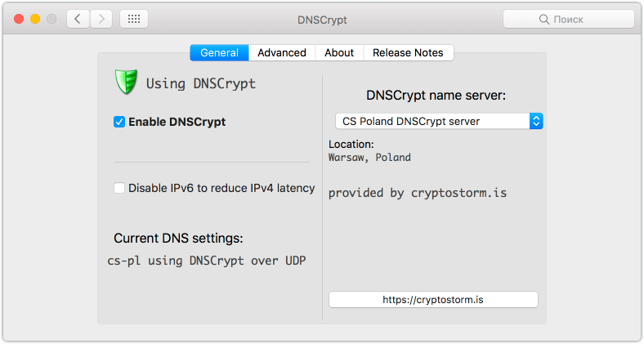644x344 pixels.
Task: Go forward with the right chevron
Action: [101, 19]
